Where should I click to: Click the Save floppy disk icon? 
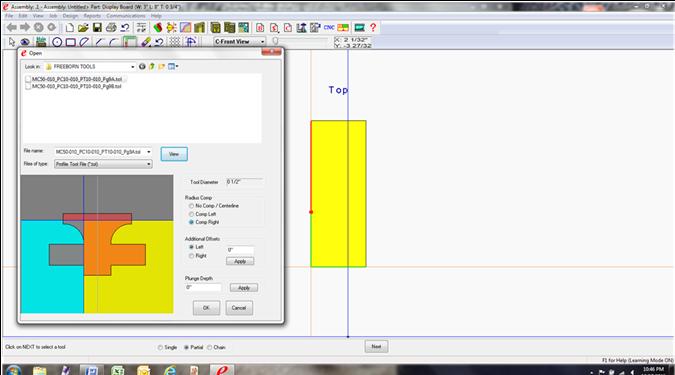[97, 28]
